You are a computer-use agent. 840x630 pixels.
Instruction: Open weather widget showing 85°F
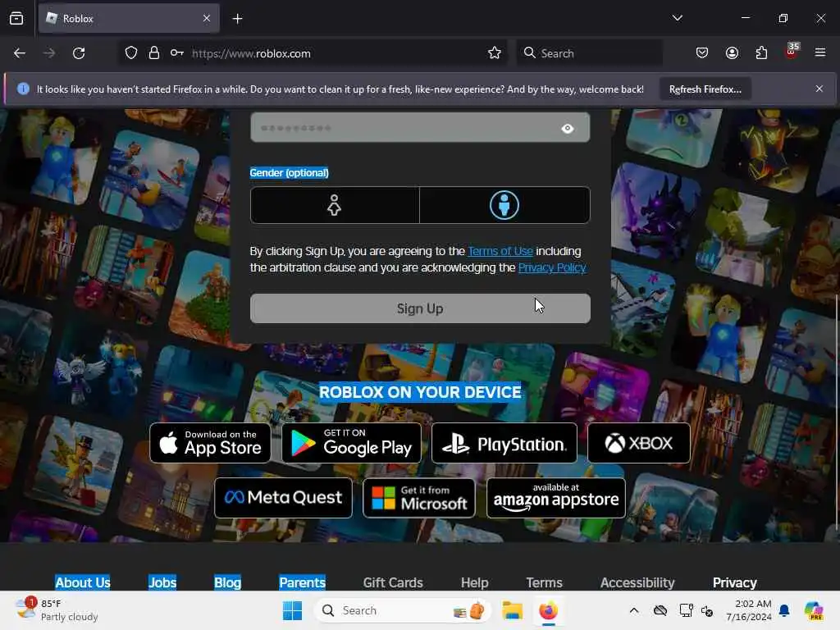coord(57,610)
